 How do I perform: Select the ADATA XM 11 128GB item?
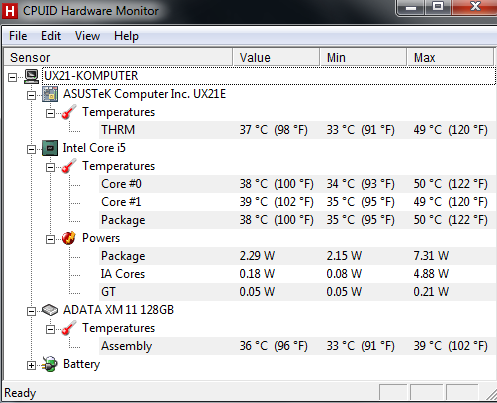coord(118,310)
